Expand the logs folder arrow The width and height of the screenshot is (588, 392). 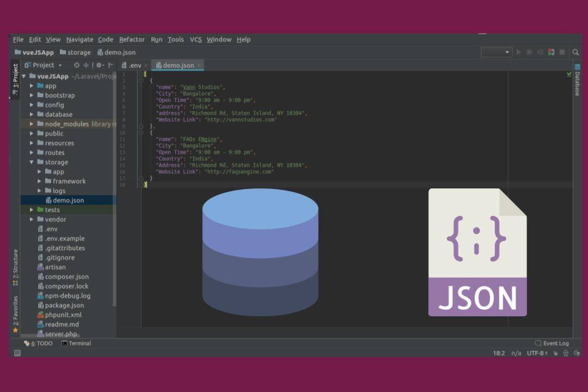point(39,191)
